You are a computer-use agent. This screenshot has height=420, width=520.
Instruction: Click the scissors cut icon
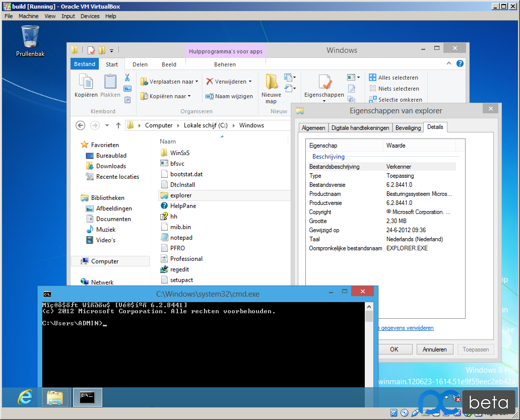pos(127,78)
